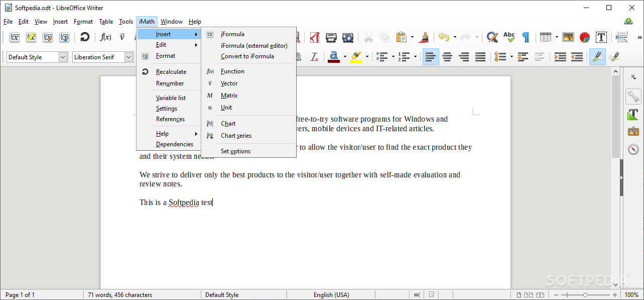Screen dimensions: 644x300
Task: Click Dependencies in iMath menu
Action: click(x=168, y=144)
